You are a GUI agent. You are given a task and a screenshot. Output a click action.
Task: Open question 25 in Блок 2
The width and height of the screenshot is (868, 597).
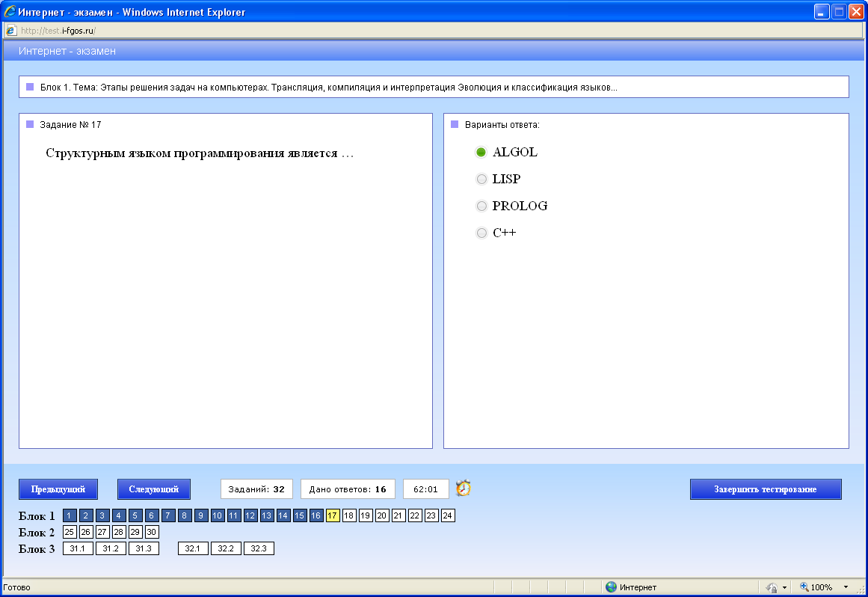70,532
